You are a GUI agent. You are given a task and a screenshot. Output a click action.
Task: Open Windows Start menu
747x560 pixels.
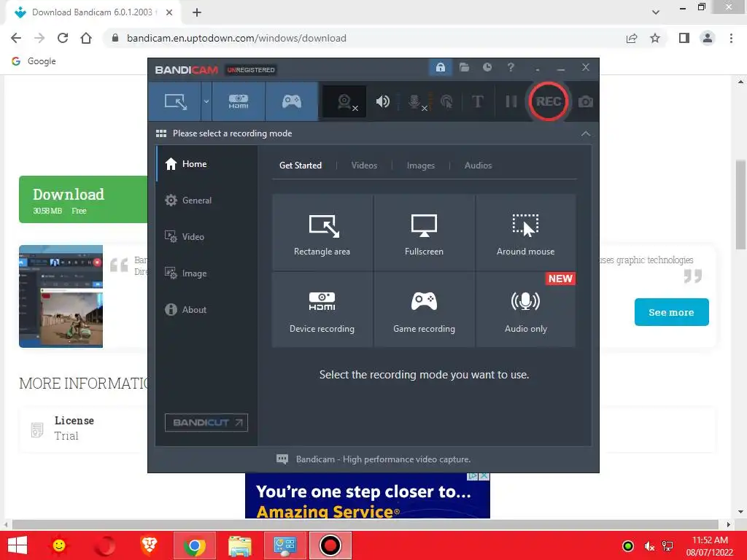(x=18, y=545)
